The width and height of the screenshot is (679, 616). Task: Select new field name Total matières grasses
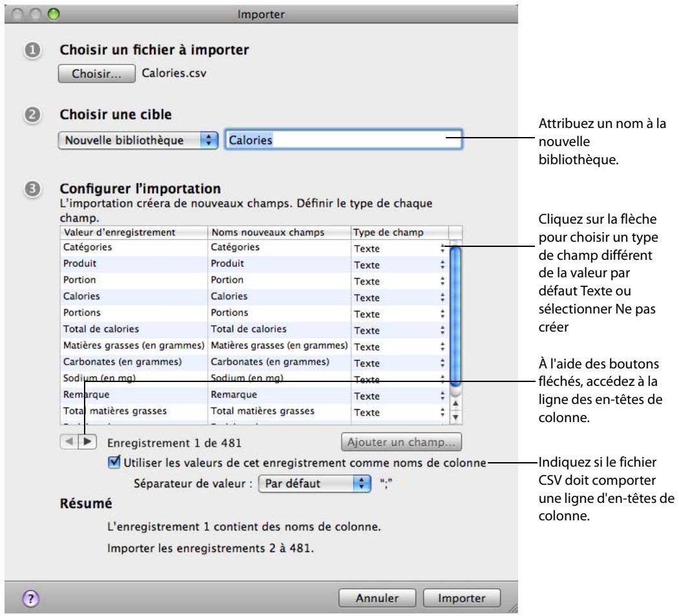(x=279, y=412)
